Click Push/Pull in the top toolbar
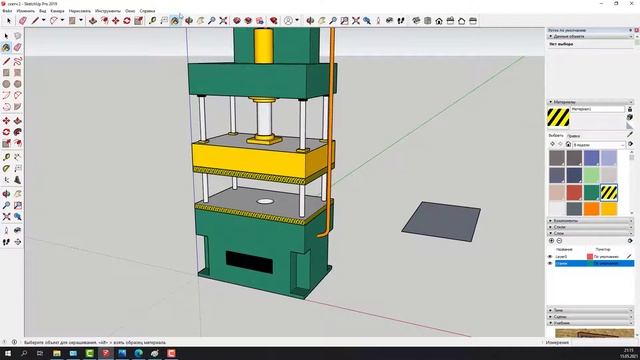This screenshot has width=640, height=360. pos(93,20)
